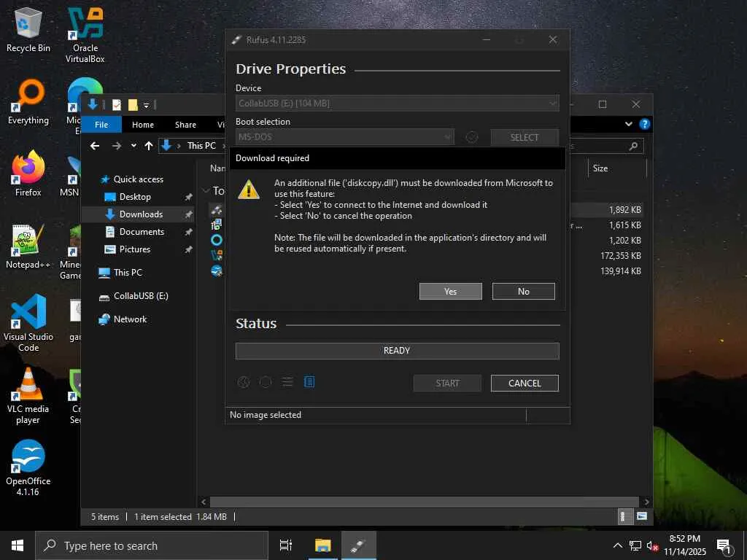The height and width of the screenshot is (560, 747).
Task: Select the blue ring file icon in list
Action: (x=217, y=240)
